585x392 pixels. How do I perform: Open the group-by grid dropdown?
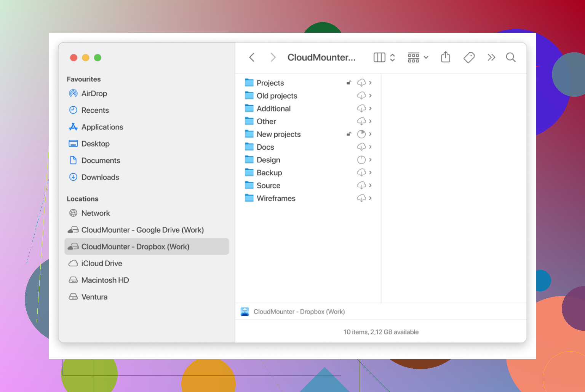tap(418, 58)
